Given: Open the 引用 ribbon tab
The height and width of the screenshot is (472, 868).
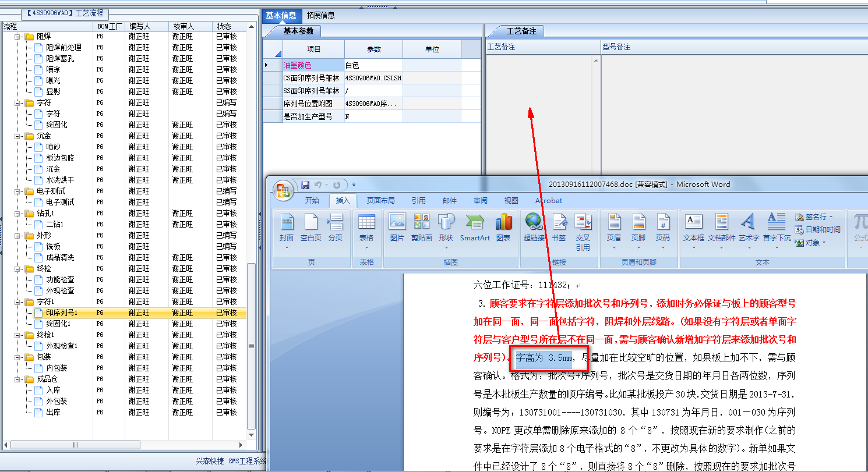Looking at the screenshot, I should click(x=419, y=200).
